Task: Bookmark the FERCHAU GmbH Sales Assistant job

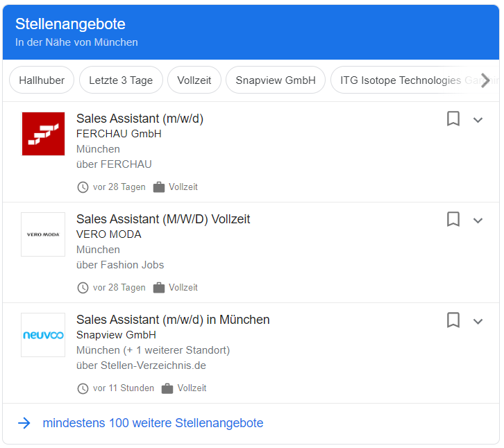Action: coord(453,119)
